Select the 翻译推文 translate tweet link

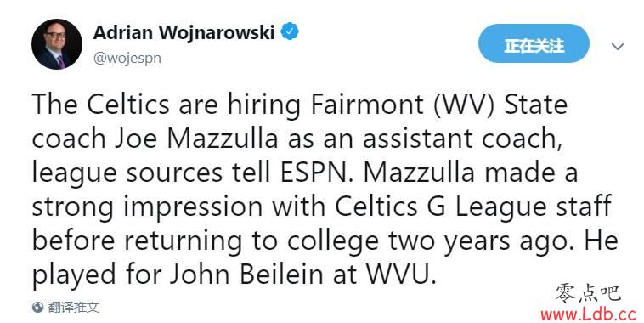pyautogui.click(x=74, y=307)
